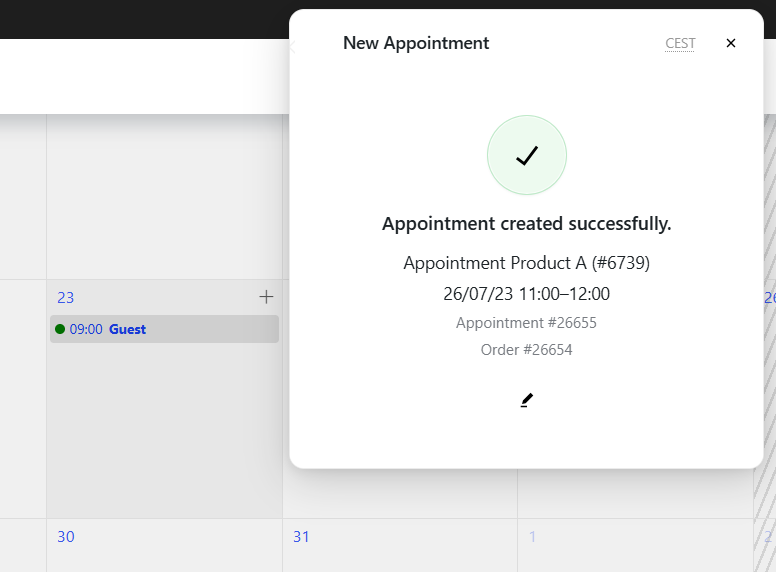
Task: Select calendar day 30
Action: tap(65, 536)
